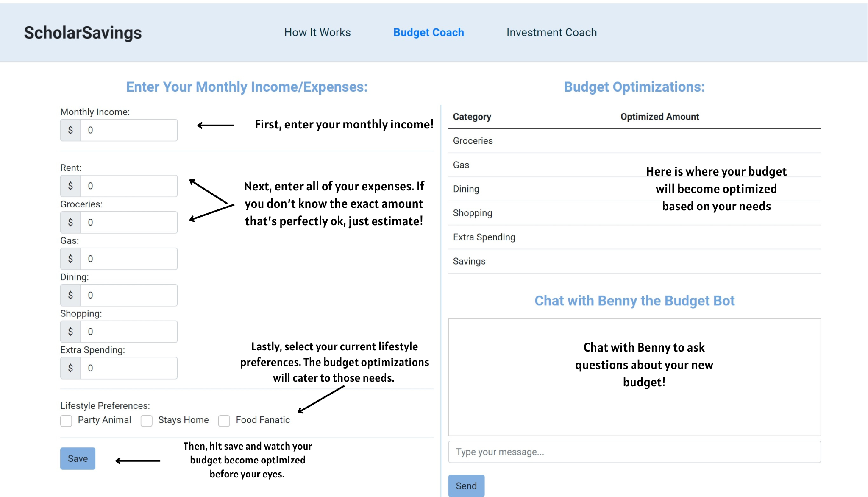Image resolution: width=868 pixels, height=497 pixels.
Task: Click the Dining amount field
Action: pos(128,295)
